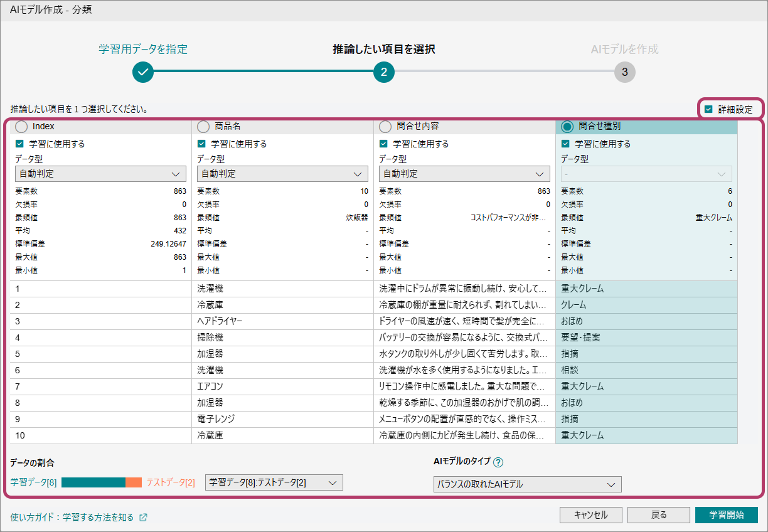Click the 重大クレーム cell in row 10
Viewport: 768px width, 532px height.
[x=646, y=435]
